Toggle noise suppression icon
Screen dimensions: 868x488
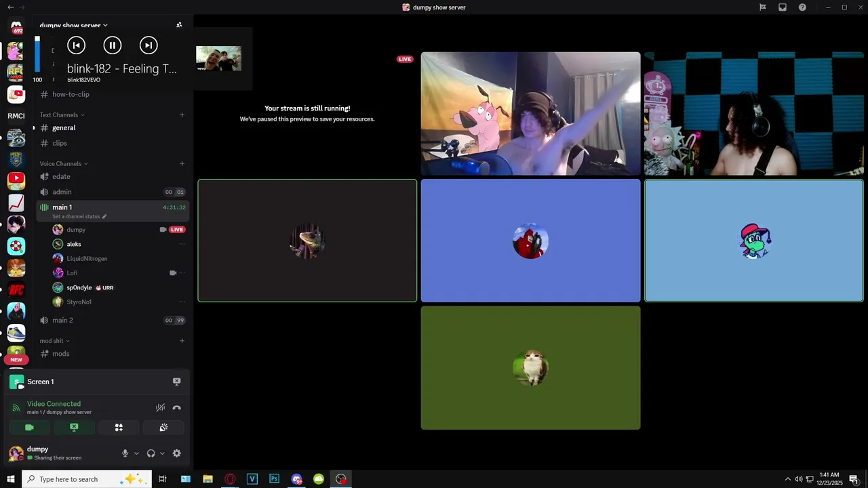click(160, 408)
